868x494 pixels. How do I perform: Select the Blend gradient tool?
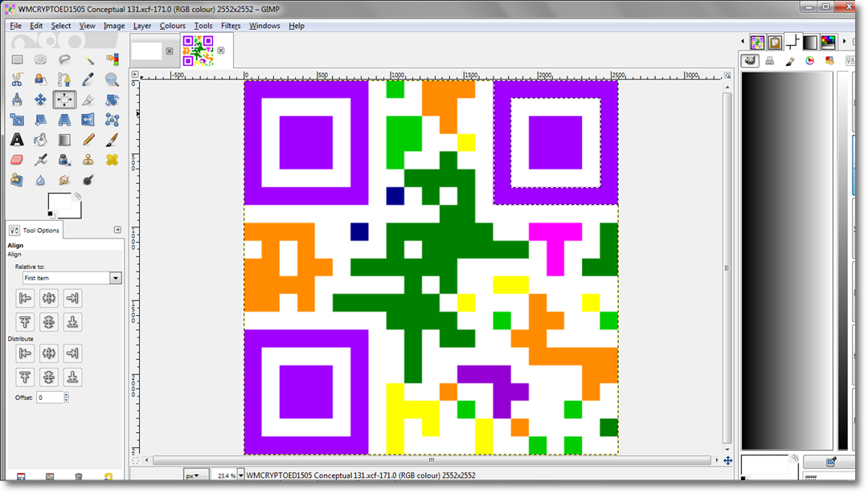(64, 140)
